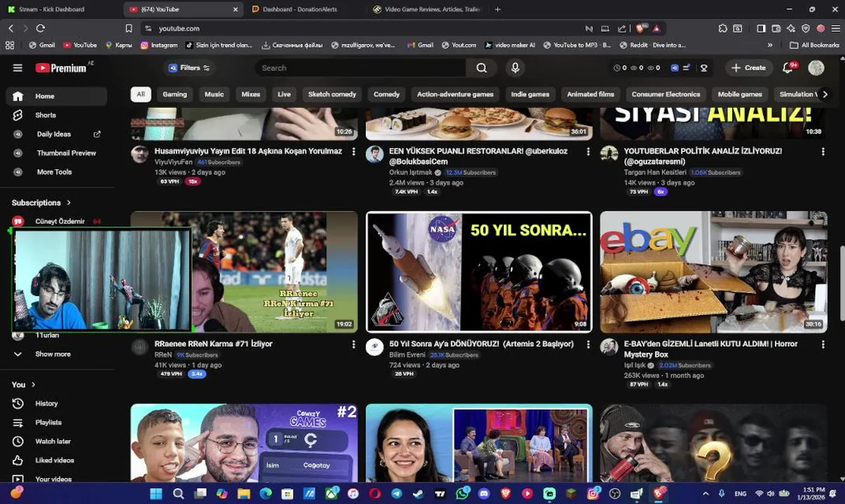Image resolution: width=845 pixels, height=504 pixels.
Task: Expand the You section arrow
Action: [x=33, y=385]
